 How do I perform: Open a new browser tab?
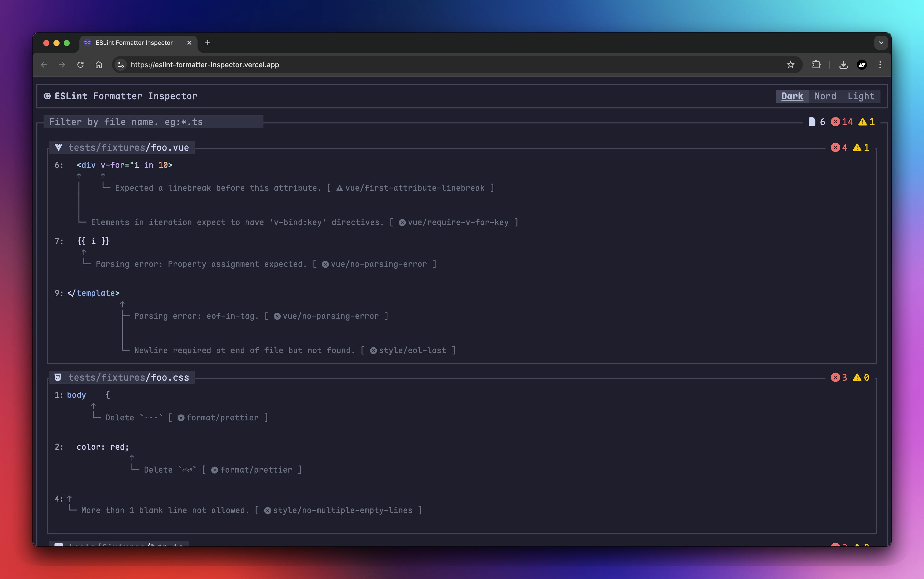tap(207, 43)
